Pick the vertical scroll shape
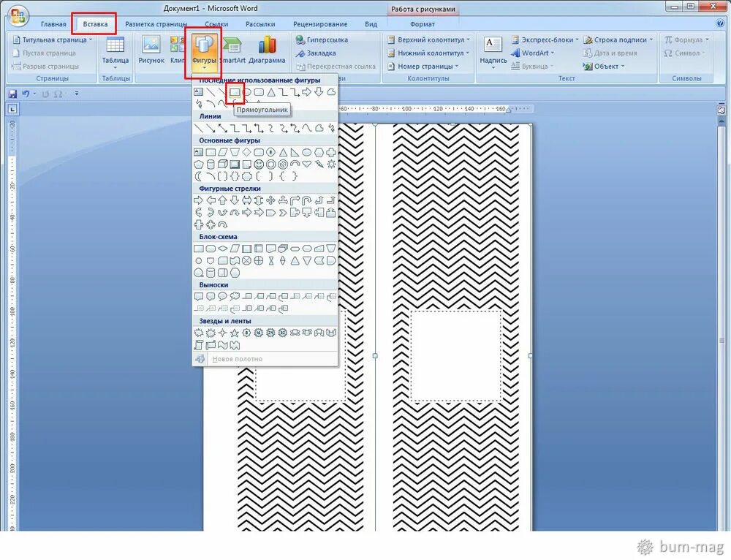 (x=198, y=345)
